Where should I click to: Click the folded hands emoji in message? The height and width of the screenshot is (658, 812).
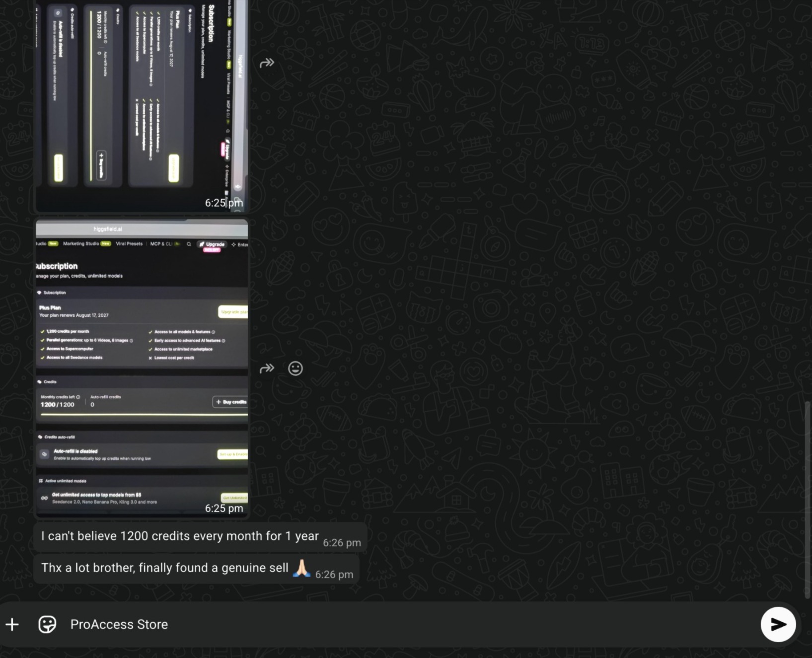[x=301, y=568]
